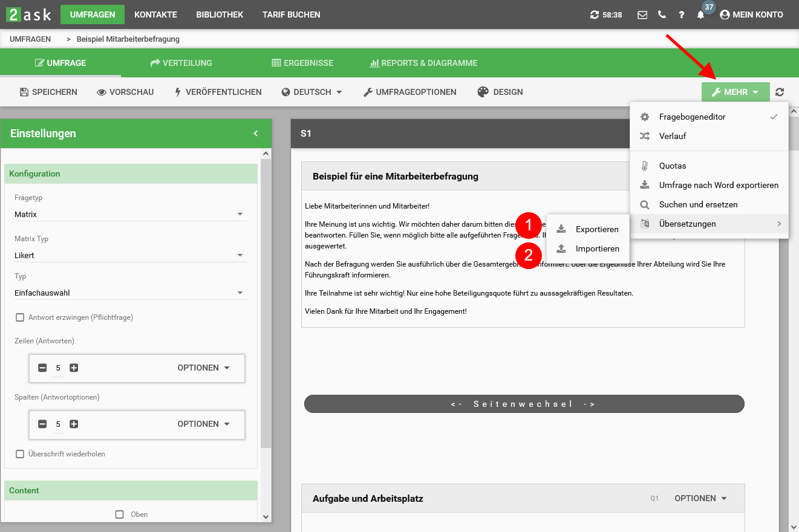The image size is (799, 532).
Task: Toggle Überschrift wiederholen checkbox
Action: (x=20, y=454)
